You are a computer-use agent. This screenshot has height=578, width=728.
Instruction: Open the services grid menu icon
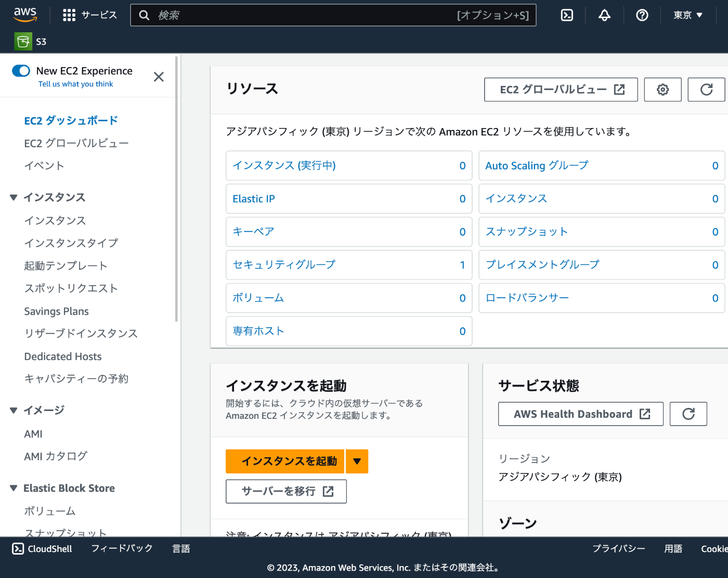point(69,15)
